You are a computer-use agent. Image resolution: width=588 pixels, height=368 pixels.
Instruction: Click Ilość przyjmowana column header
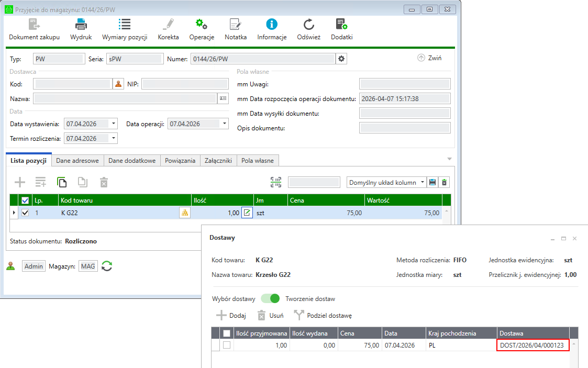tap(261, 333)
